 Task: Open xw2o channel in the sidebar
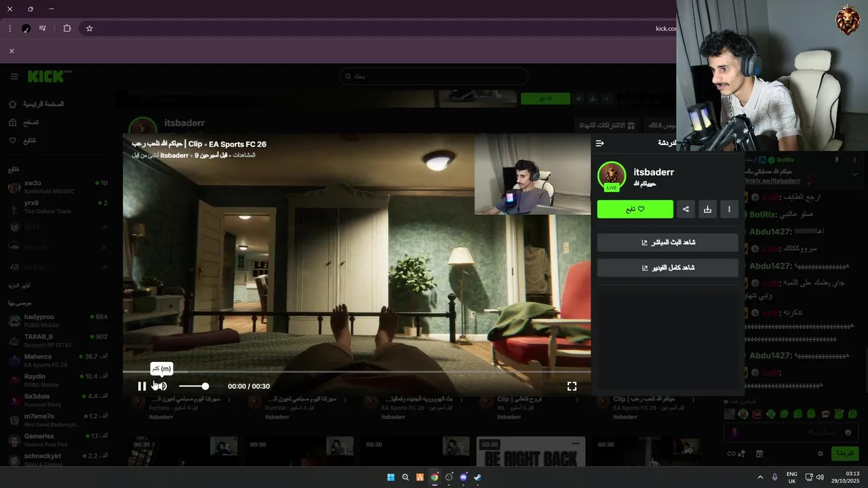point(58,187)
